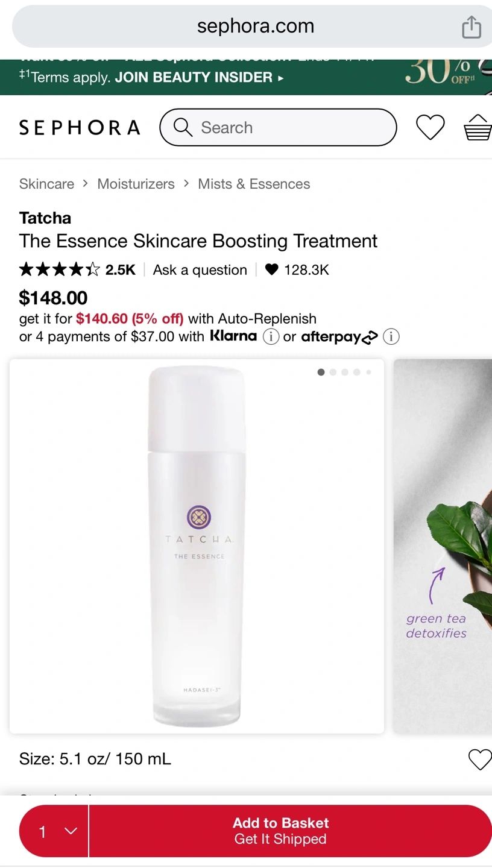Open Mists & Essences breadcrumb
The height and width of the screenshot is (868, 492).
pos(254,184)
